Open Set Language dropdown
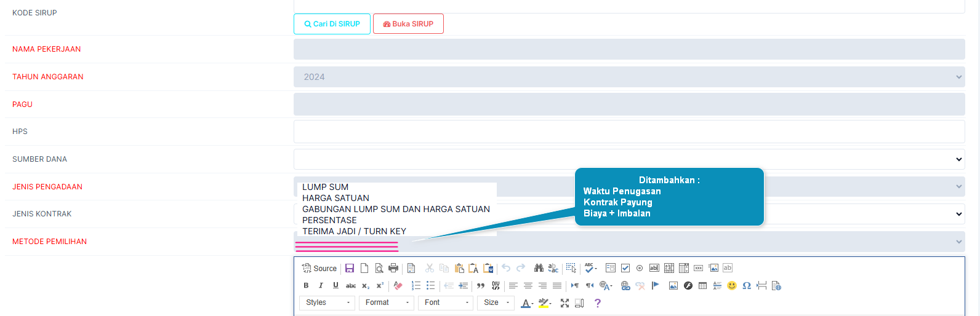 tap(606, 285)
